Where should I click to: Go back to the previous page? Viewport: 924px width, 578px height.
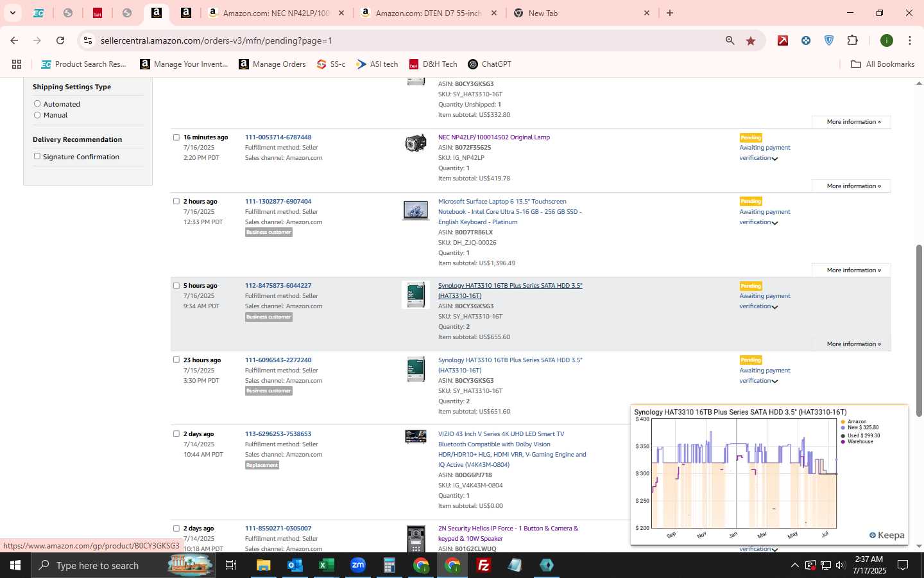click(14, 40)
